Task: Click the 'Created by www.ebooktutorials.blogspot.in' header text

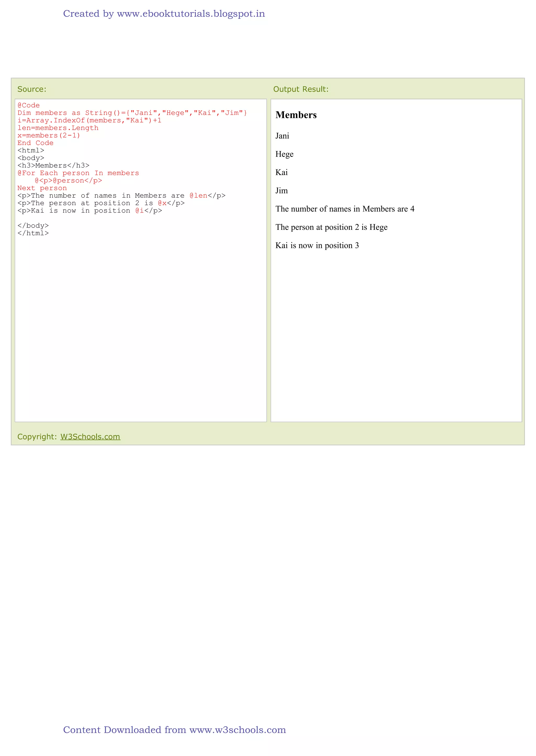Action: click(x=164, y=14)
